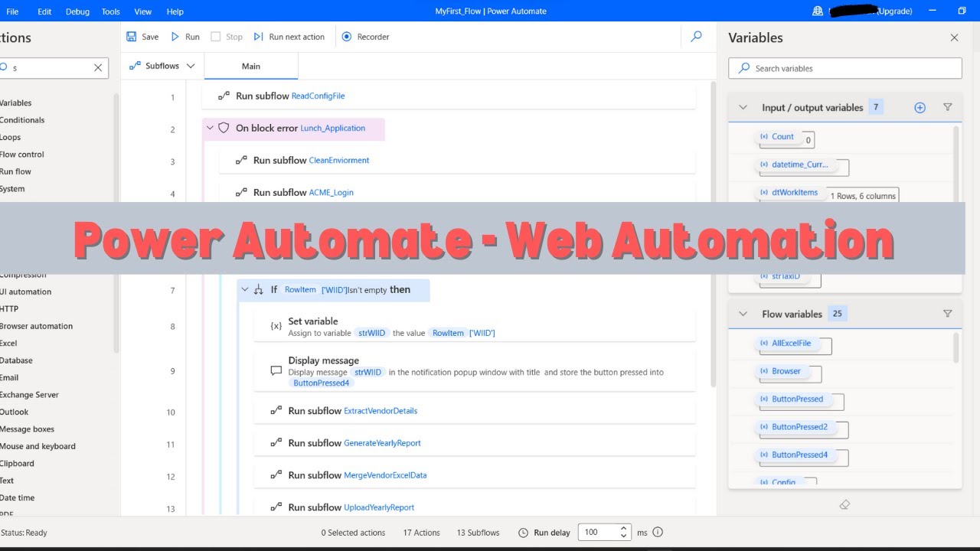This screenshot has height=551, width=980.
Task: Click the On block error shield icon
Action: click(224, 129)
